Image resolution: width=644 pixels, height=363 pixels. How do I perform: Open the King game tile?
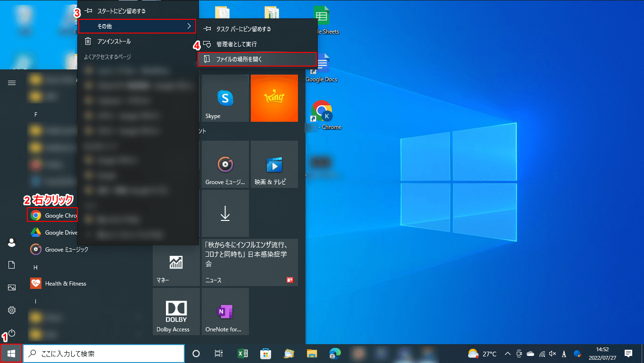click(x=274, y=98)
